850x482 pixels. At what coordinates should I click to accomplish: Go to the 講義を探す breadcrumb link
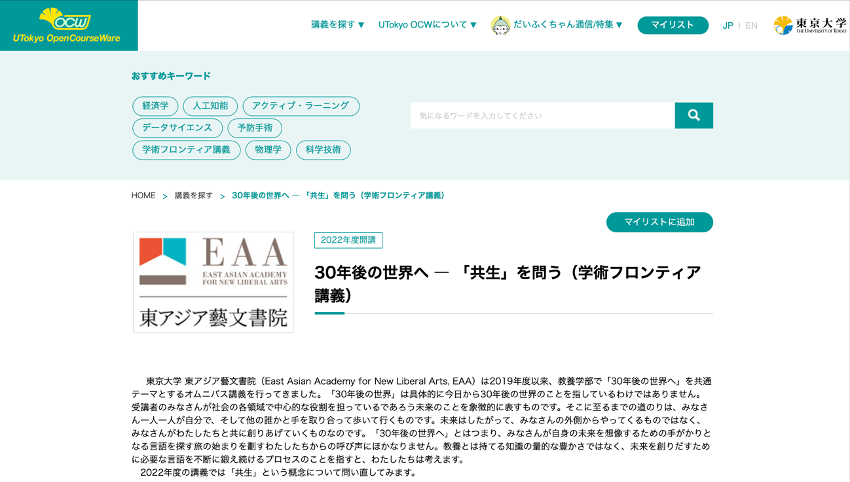click(x=194, y=195)
